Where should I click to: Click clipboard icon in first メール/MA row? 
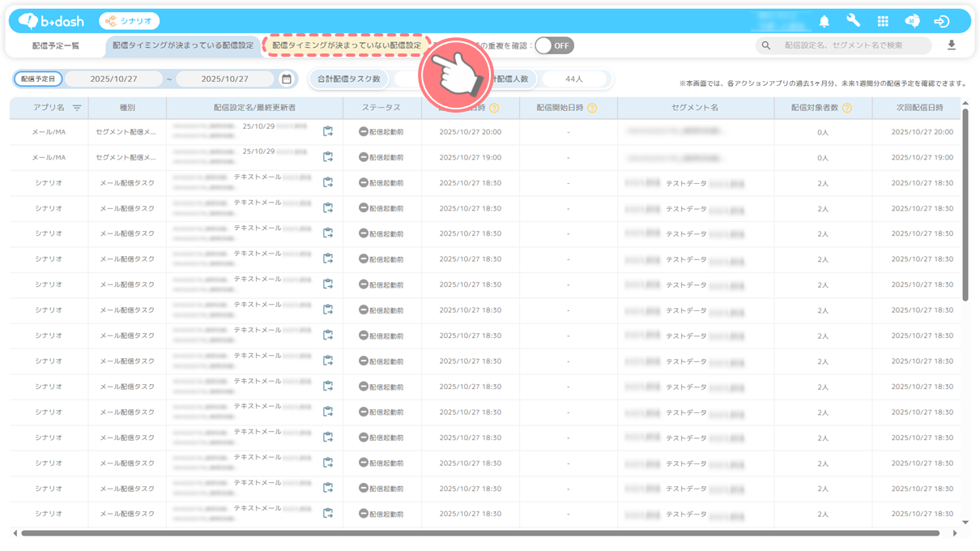tap(328, 131)
